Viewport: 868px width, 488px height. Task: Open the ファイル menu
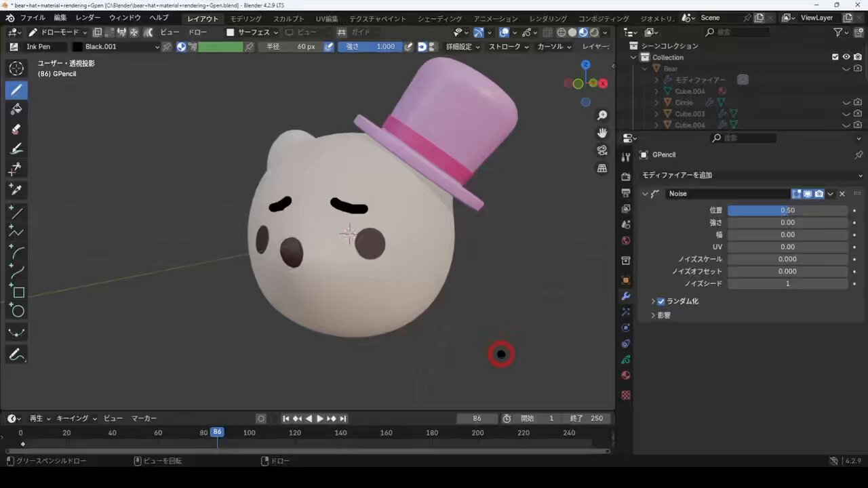33,18
